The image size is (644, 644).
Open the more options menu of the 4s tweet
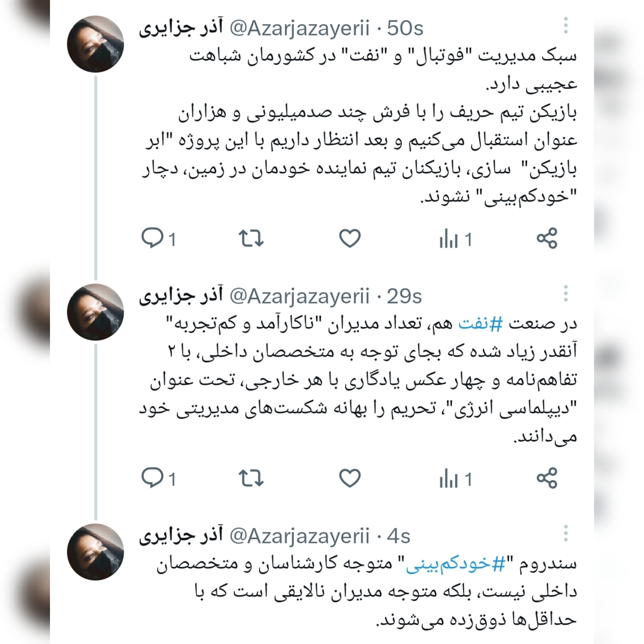[x=566, y=533]
